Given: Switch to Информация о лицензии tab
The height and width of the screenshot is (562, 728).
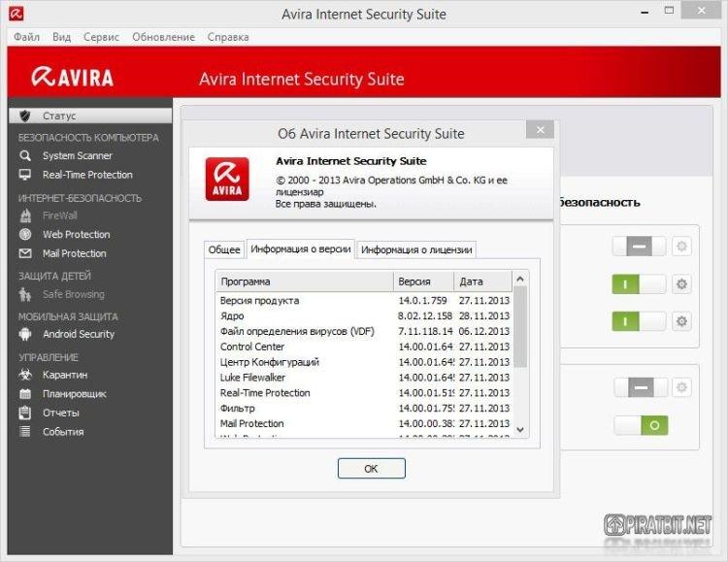Looking at the screenshot, I should [416, 249].
